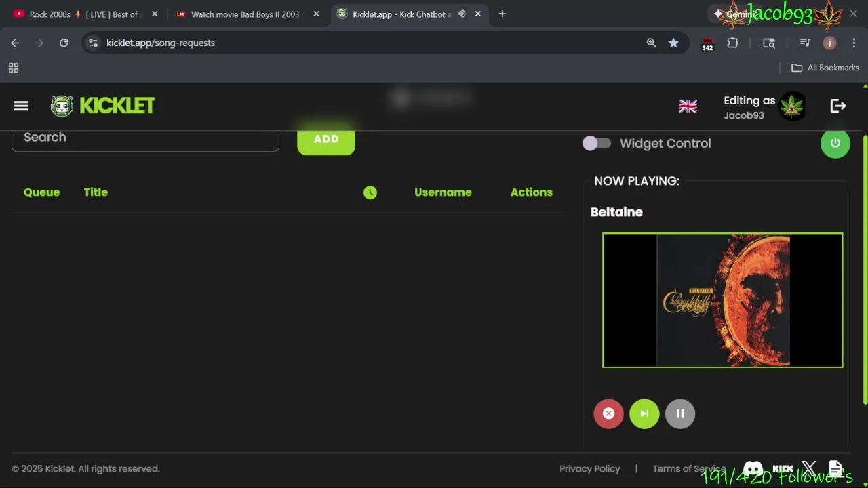This screenshot has height=488, width=868.
Task: Click the Username column header
Action: [443, 192]
